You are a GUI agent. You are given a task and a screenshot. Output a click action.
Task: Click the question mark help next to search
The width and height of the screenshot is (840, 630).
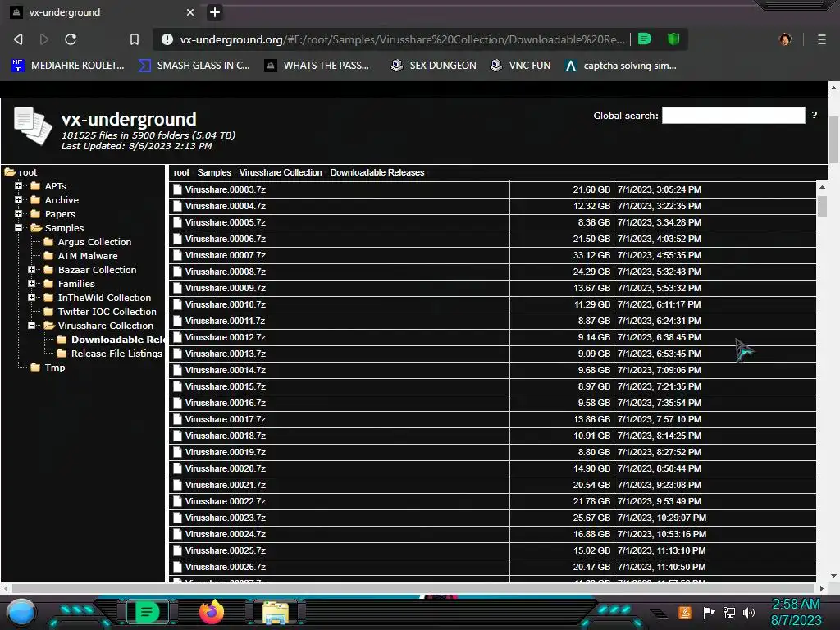pyautogui.click(x=815, y=115)
